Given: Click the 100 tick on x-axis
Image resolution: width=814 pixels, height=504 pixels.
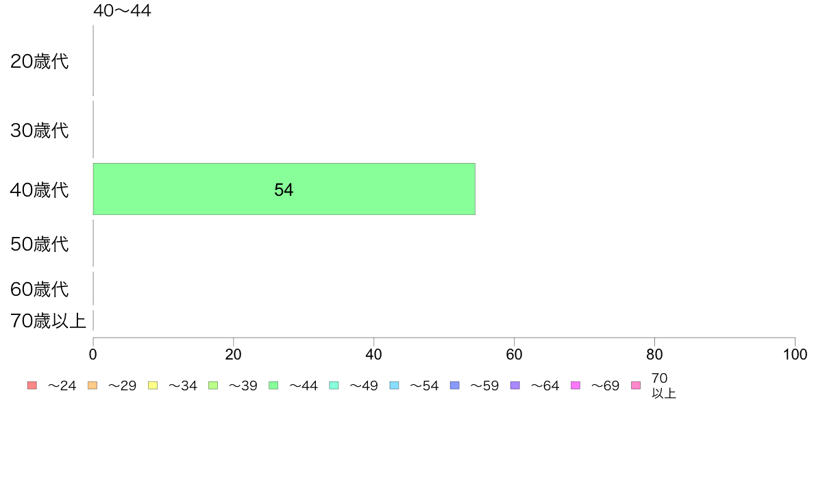Looking at the screenshot, I should click(795, 355).
